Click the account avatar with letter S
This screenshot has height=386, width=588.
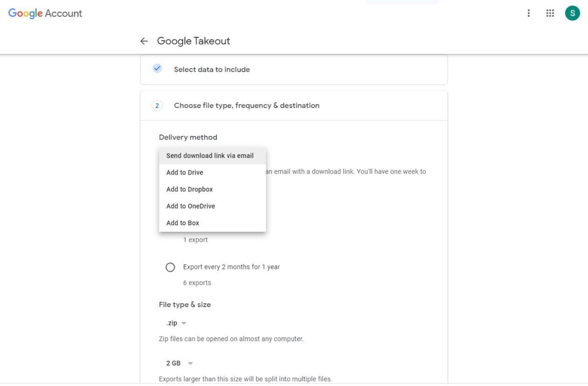(x=573, y=14)
